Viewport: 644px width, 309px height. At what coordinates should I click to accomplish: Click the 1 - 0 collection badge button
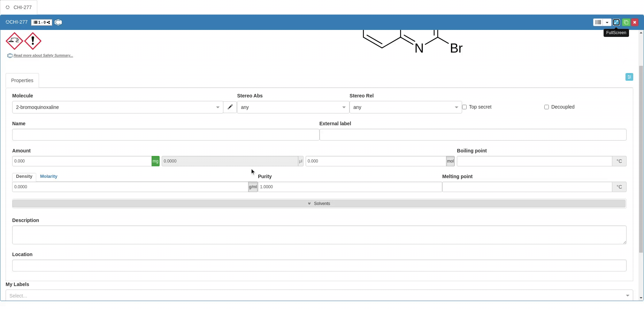41,22
